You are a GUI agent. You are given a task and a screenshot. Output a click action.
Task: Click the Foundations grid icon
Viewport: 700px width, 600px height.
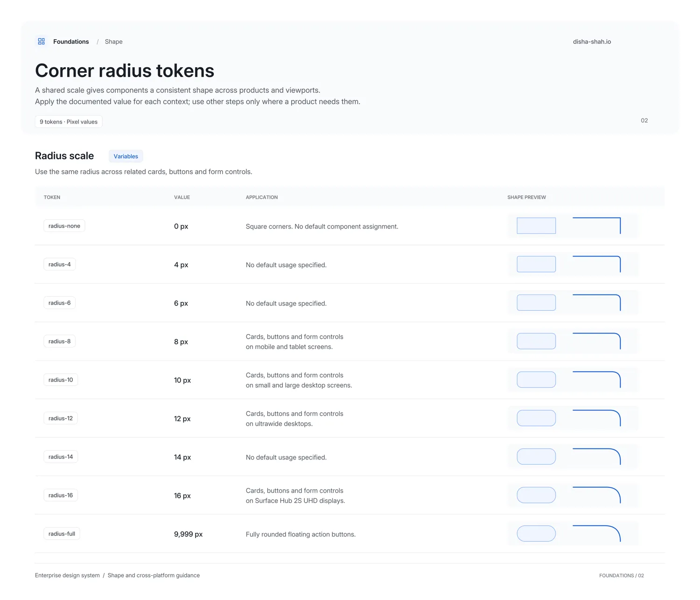tap(42, 42)
